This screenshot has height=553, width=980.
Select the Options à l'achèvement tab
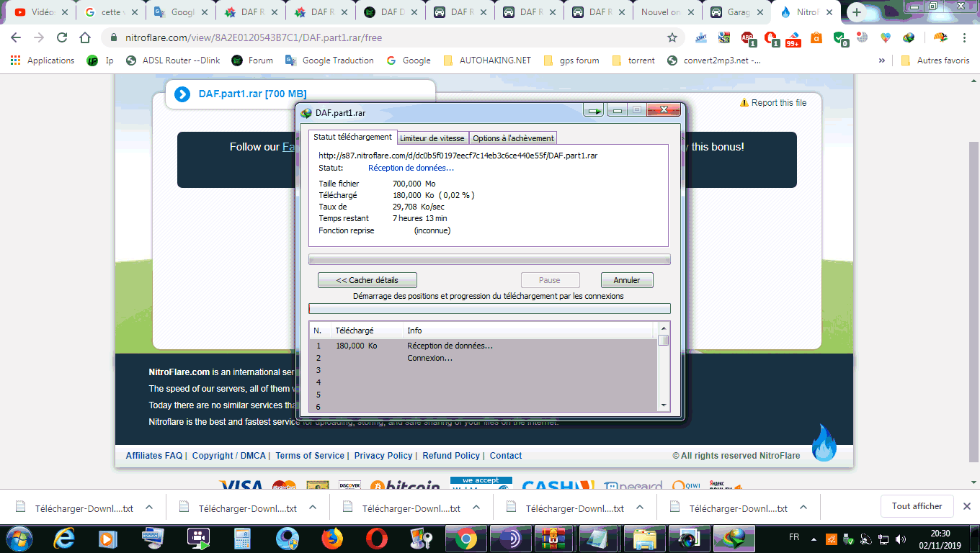tap(513, 138)
